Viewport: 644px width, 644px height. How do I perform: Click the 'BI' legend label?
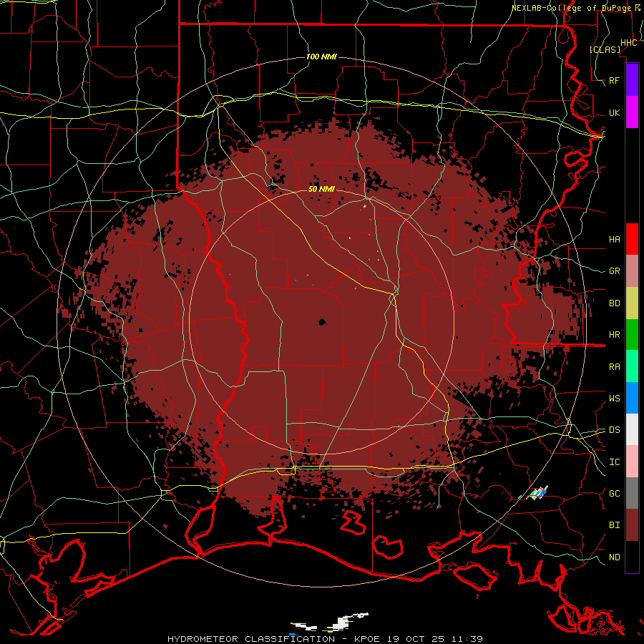pos(614,525)
